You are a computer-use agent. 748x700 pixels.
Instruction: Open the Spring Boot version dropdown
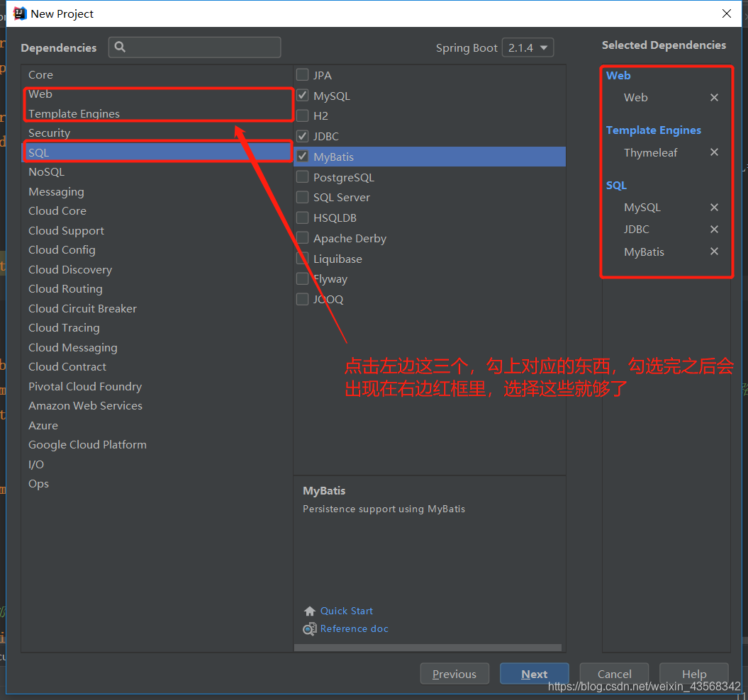coord(527,47)
